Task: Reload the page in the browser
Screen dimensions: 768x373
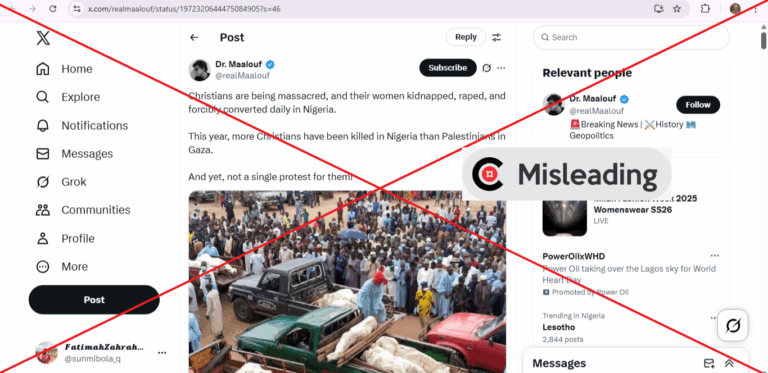Action: coord(53,9)
